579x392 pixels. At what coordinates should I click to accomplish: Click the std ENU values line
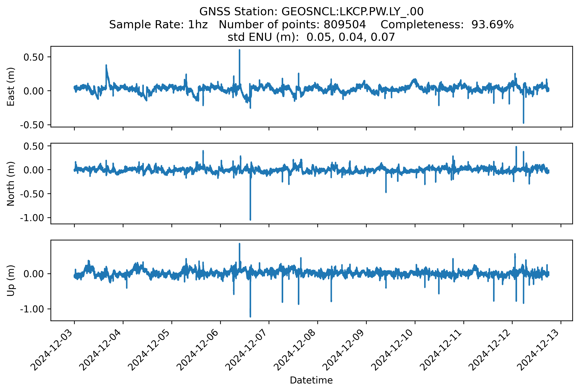click(311, 37)
